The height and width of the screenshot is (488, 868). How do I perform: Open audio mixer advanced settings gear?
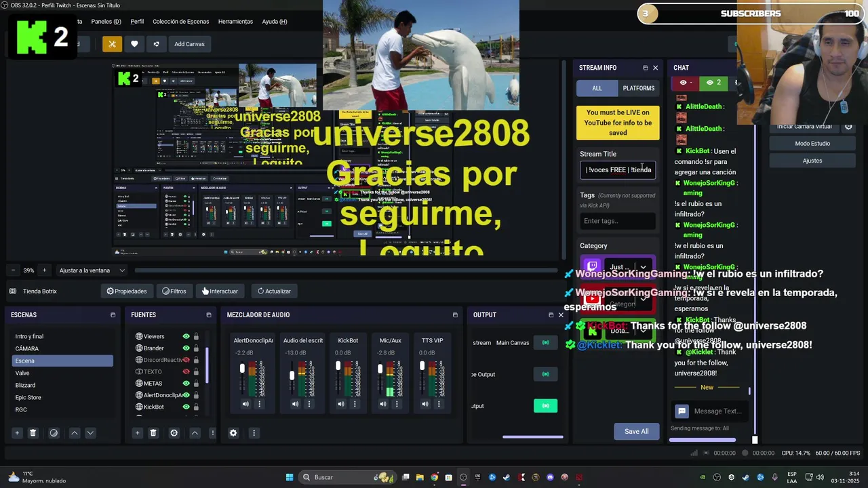pos(233,433)
